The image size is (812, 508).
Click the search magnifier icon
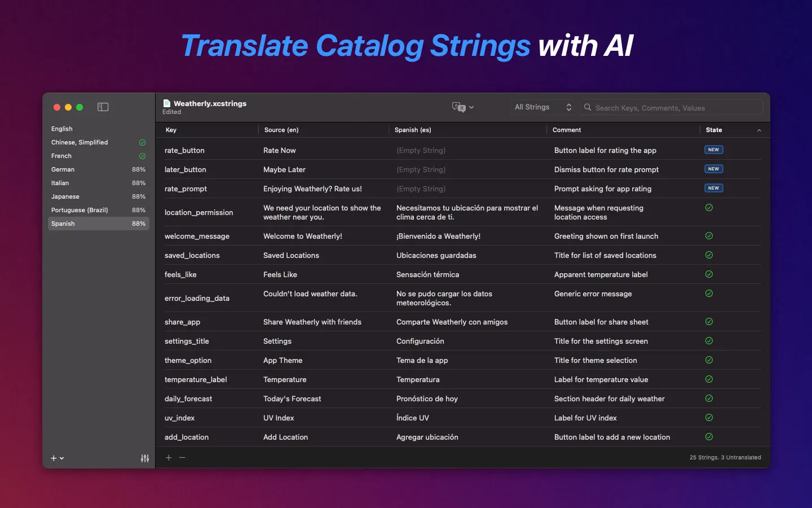click(588, 107)
